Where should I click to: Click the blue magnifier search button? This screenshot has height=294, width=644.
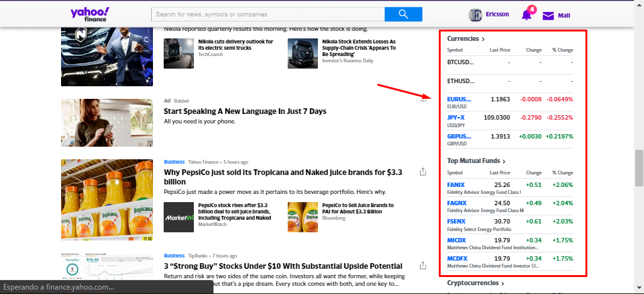pos(404,14)
